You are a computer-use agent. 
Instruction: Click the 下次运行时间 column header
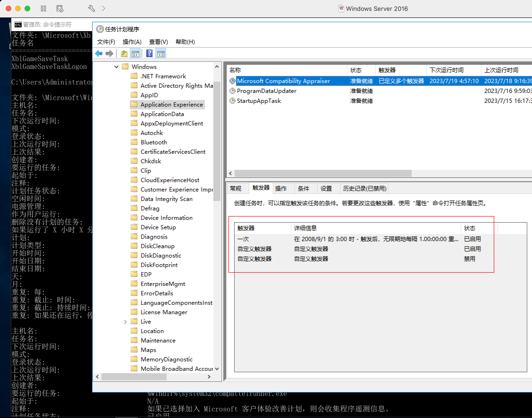[x=447, y=70]
